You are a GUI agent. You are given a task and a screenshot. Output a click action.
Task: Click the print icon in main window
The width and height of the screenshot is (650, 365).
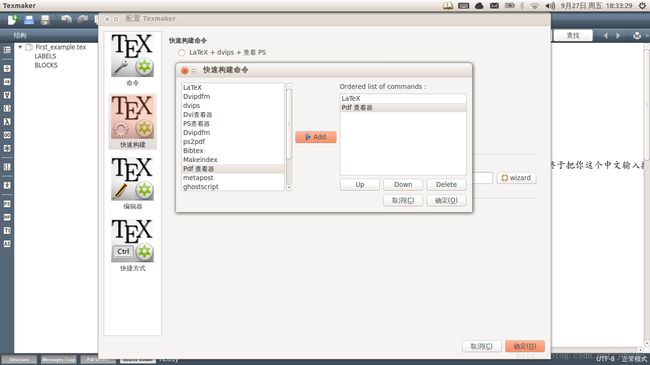point(637,36)
